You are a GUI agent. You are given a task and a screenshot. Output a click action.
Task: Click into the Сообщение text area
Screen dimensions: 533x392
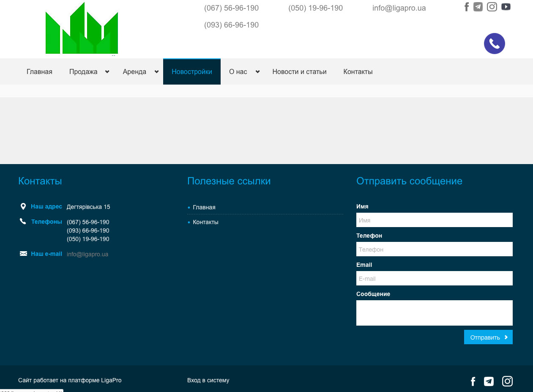pyautogui.click(x=434, y=313)
